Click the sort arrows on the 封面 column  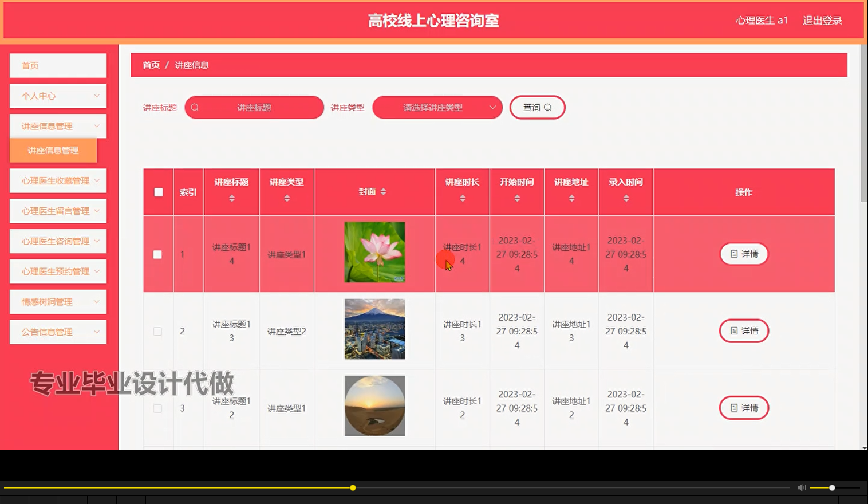click(384, 192)
